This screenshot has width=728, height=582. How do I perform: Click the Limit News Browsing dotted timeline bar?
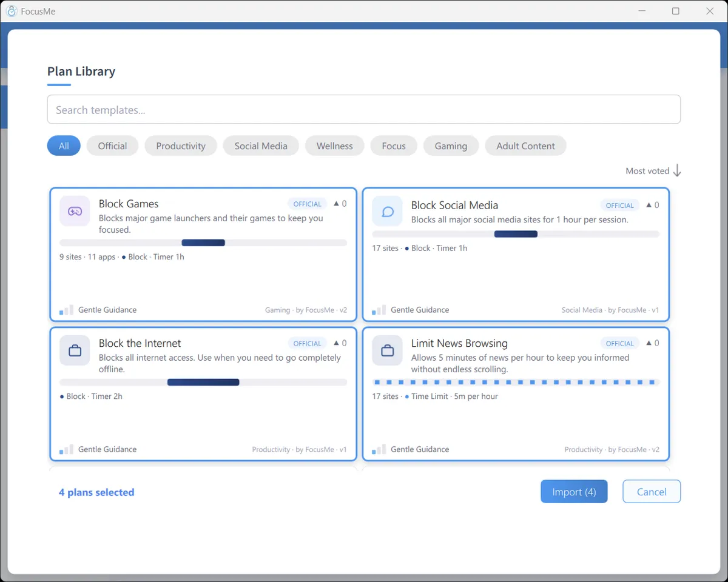pyautogui.click(x=516, y=382)
